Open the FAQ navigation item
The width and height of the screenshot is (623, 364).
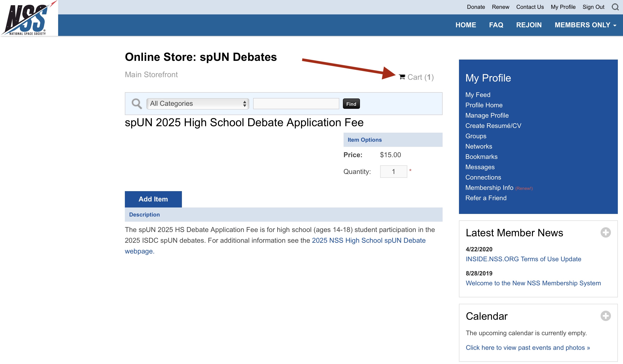pyautogui.click(x=496, y=25)
